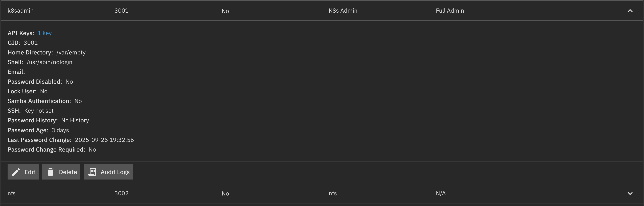The image size is (644, 206).
Task: Click UID 3001 in k8sadmin row
Action: point(121,11)
